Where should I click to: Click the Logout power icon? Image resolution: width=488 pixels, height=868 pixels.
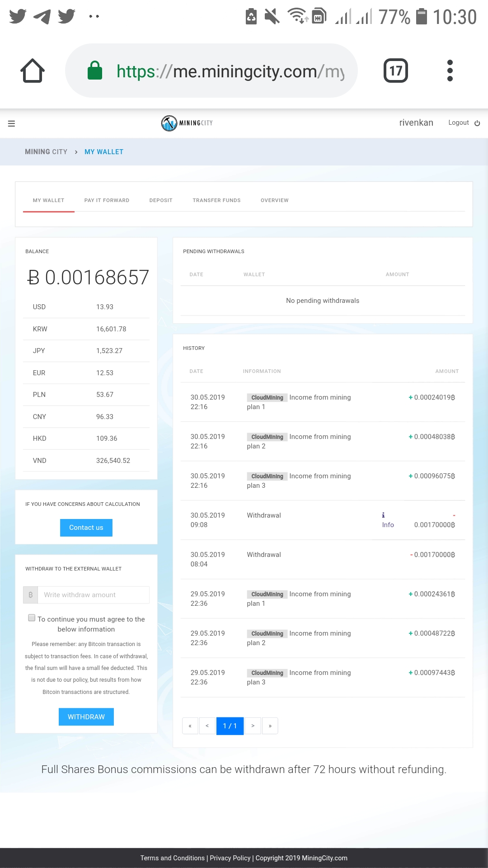pyautogui.click(x=477, y=123)
